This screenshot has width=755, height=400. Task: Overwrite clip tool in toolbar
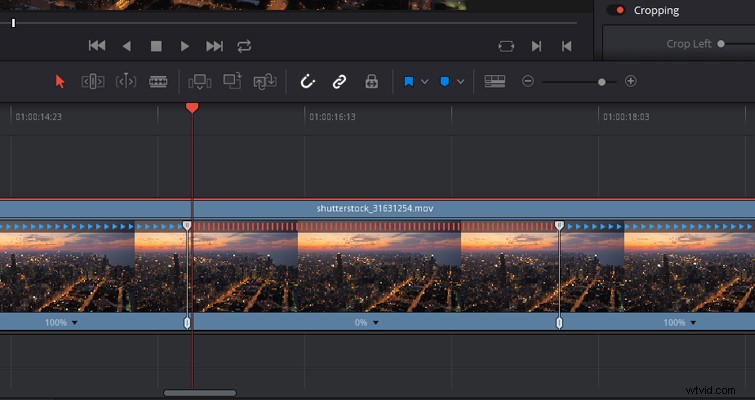click(x=232, y=81)
